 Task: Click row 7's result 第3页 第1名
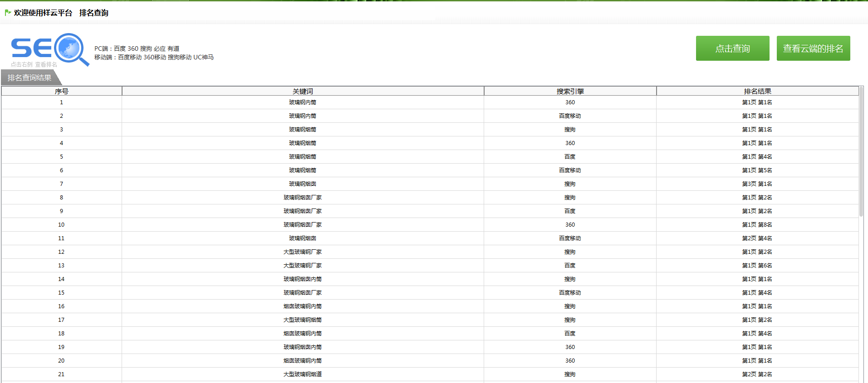(x=757, y=184)
